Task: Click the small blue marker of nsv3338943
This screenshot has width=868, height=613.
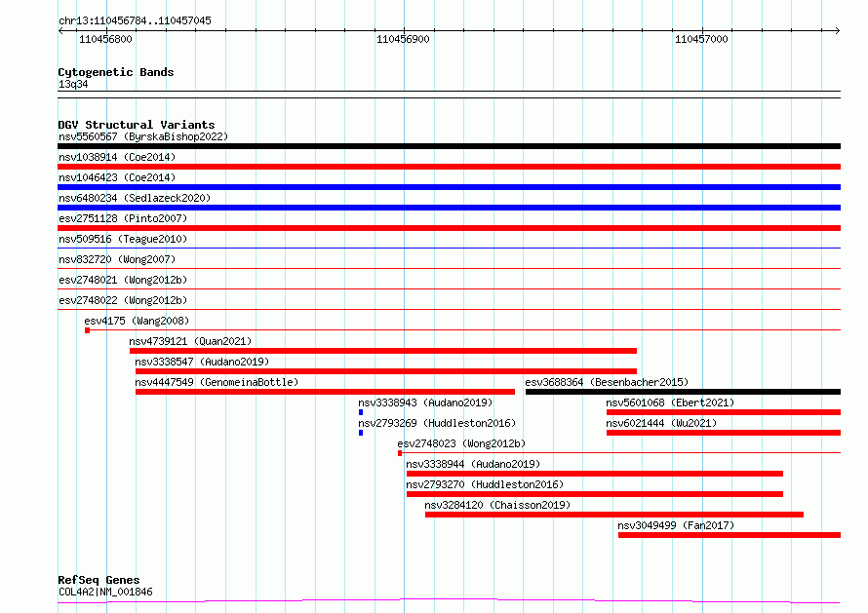Action: 361,412
